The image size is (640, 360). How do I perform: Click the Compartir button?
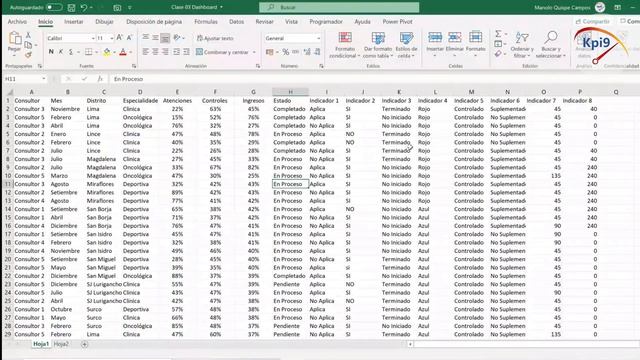click(x=593, y=21)
